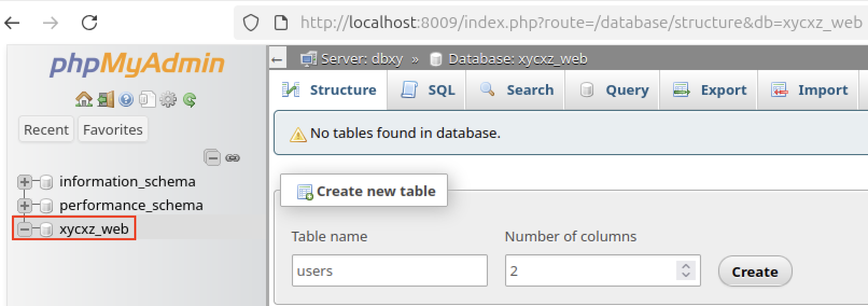Collapse all navigation tree items icon
This screenshot has width=868, height=306.
tap(212, 157)
